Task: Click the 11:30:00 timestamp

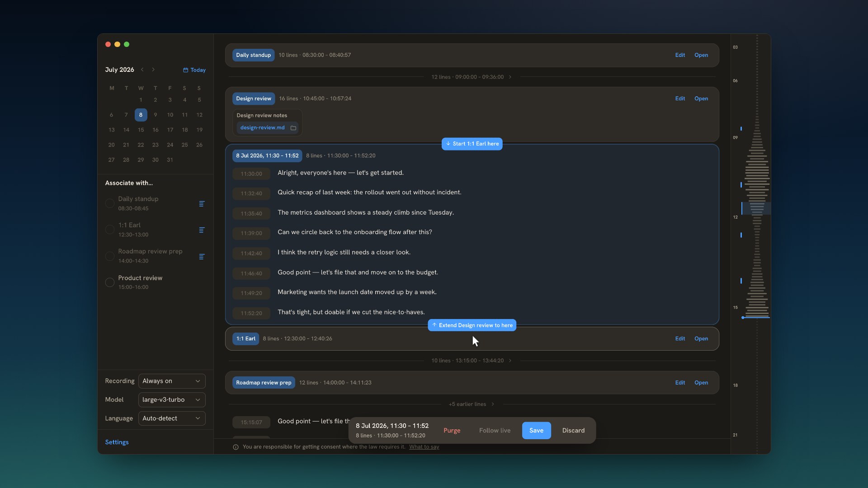Action: coord(251,174)
